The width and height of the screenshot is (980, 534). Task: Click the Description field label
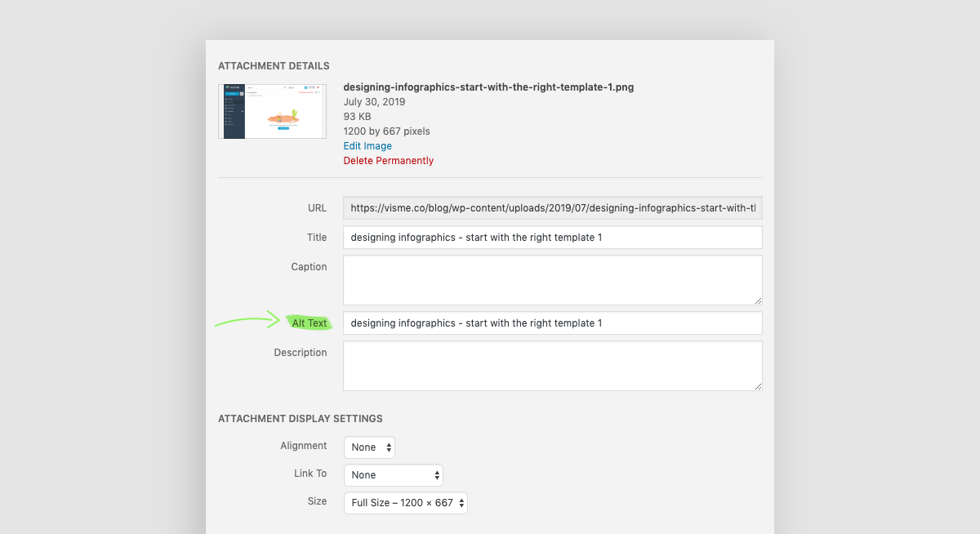click(x=301, y=353)
